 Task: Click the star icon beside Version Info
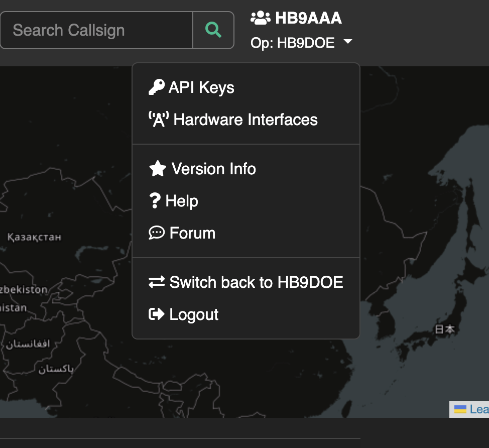tap(158, 168)
